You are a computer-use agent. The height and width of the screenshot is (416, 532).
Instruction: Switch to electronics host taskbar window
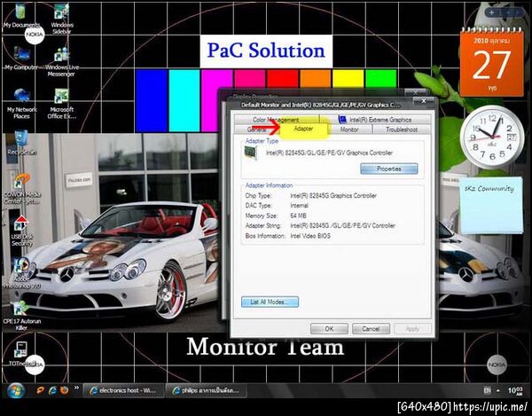123,390
